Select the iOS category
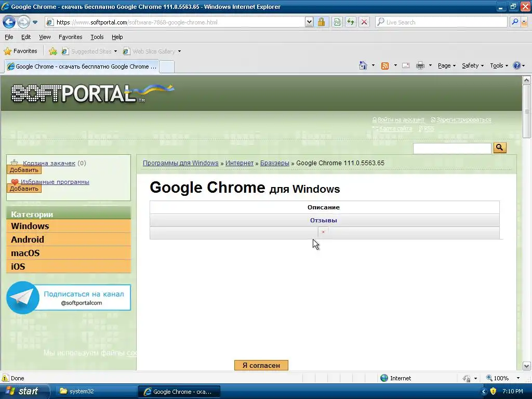This screenshot has width=532, height=399. point(69,267)
